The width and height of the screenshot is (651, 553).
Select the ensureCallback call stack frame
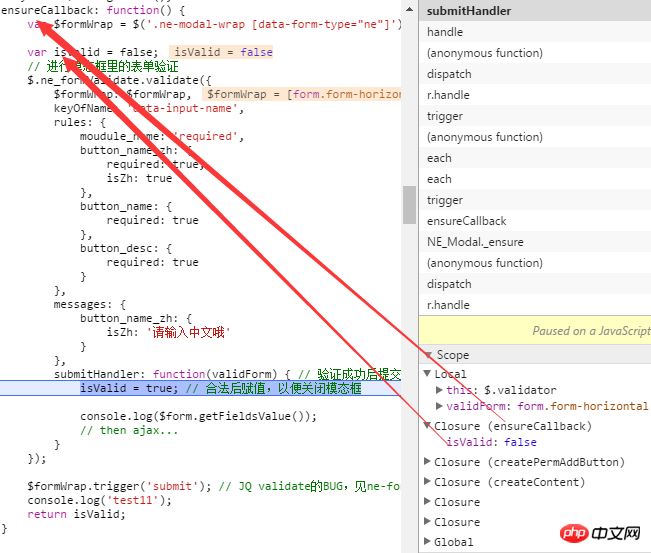[x=535, y=221]
